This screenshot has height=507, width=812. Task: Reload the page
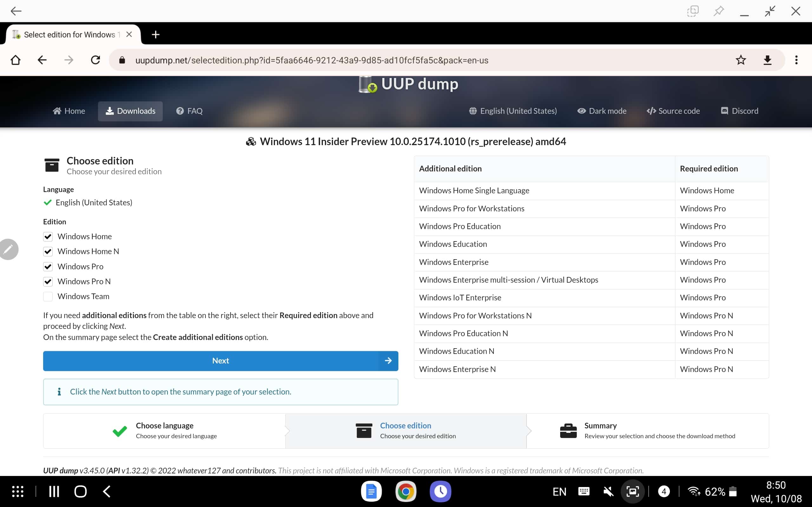(x=95, y=60)
